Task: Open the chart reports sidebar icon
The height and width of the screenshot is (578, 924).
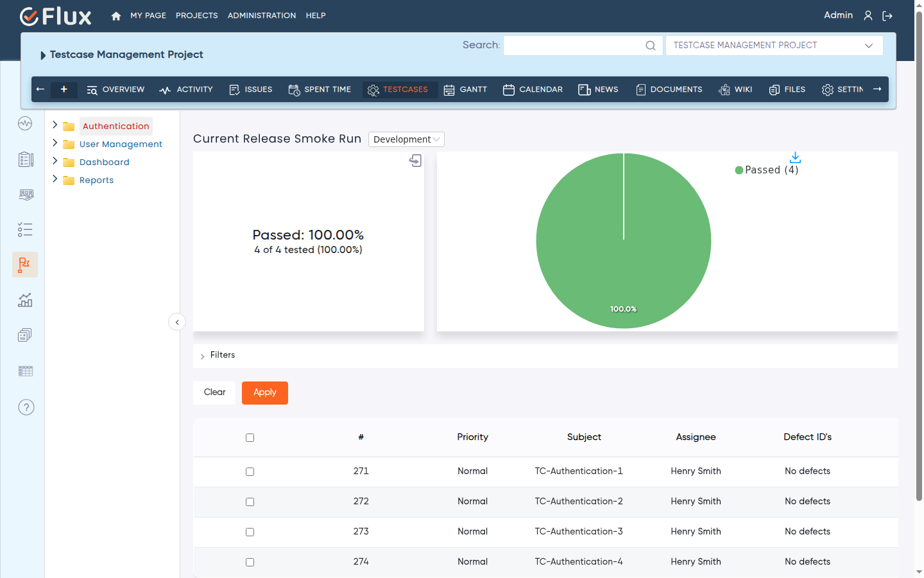Action: pos(25,300)
